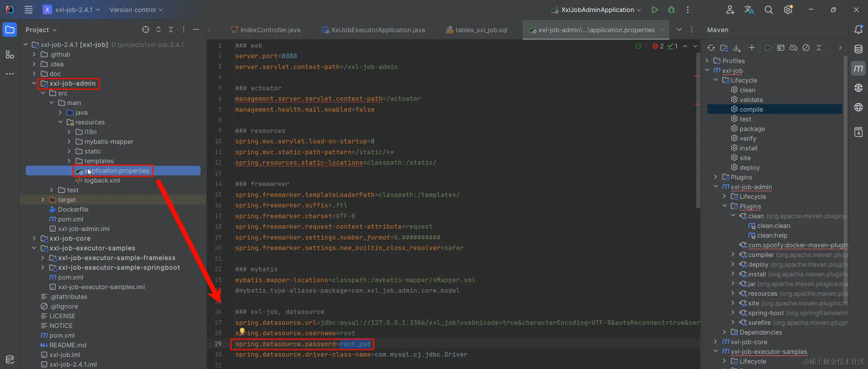Expand the target folder

click(x=43, y=200)
